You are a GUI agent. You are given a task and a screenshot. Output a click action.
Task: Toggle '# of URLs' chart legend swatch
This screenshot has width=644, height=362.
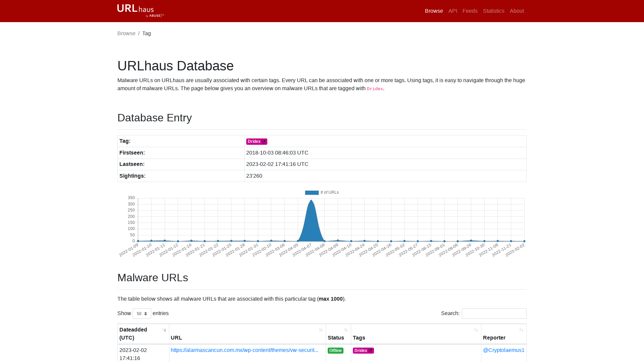click(312, 192)
